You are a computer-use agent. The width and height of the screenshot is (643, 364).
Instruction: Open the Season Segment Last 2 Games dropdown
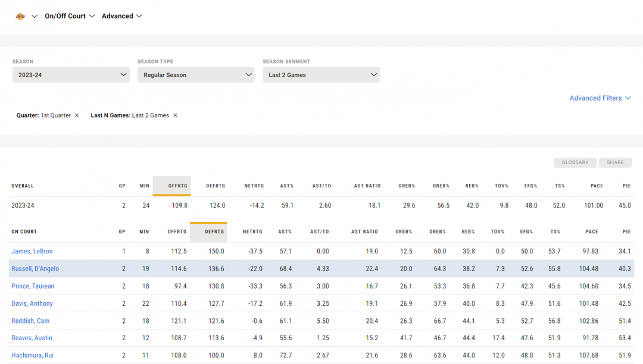321,75
